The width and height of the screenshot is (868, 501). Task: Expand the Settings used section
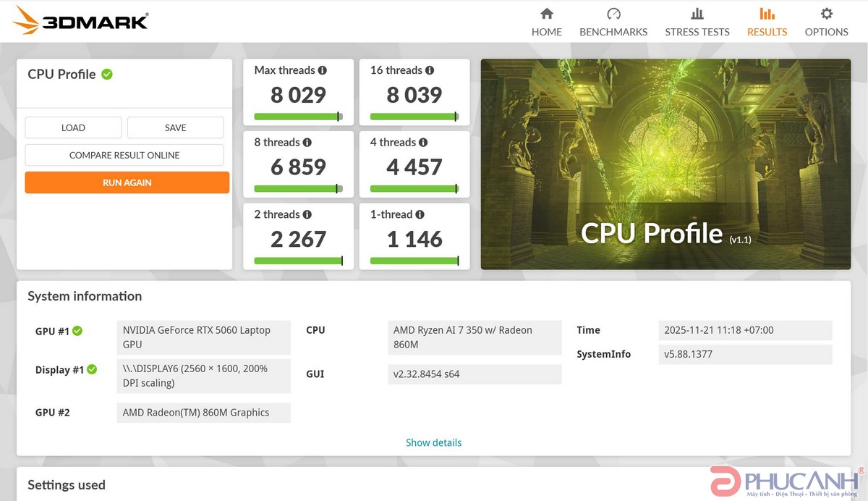coord(66,484)
